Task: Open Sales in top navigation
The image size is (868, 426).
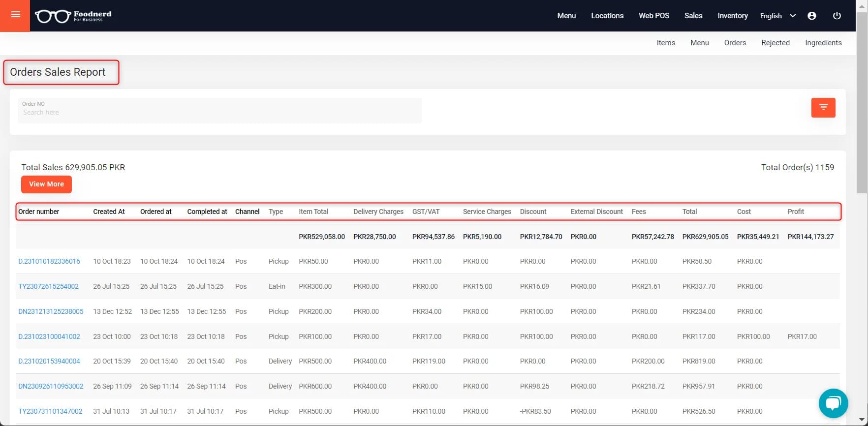Action: point(693,16)
